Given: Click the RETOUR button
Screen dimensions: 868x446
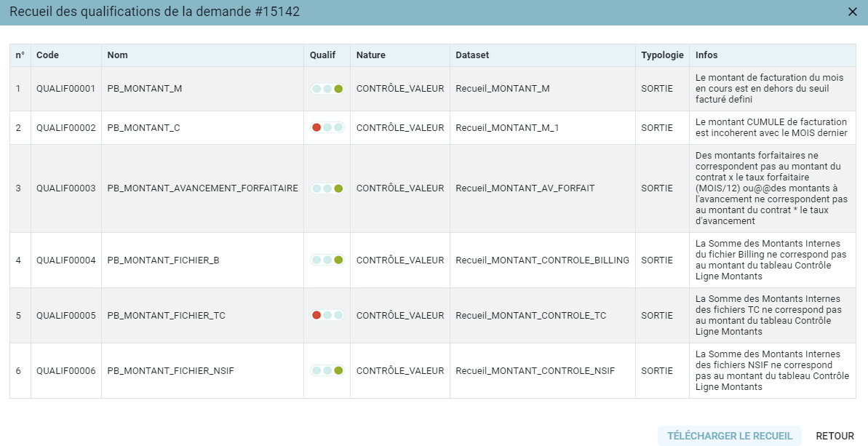Looking at the screenshot, I should [x=835, y=436].
